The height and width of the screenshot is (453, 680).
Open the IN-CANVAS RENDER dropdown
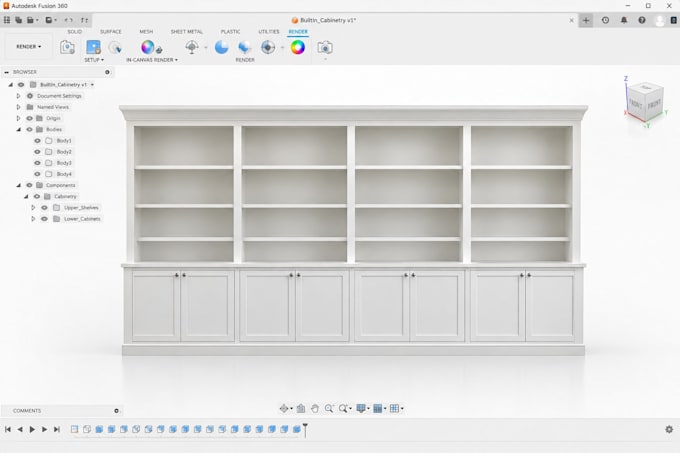[152, 60]
